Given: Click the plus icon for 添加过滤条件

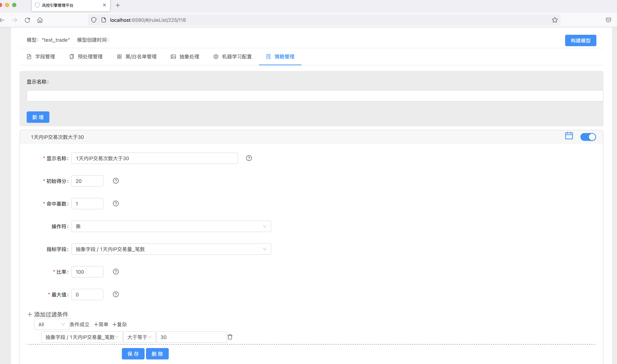Looking at the screenshot, I should (x=30, y=314).
